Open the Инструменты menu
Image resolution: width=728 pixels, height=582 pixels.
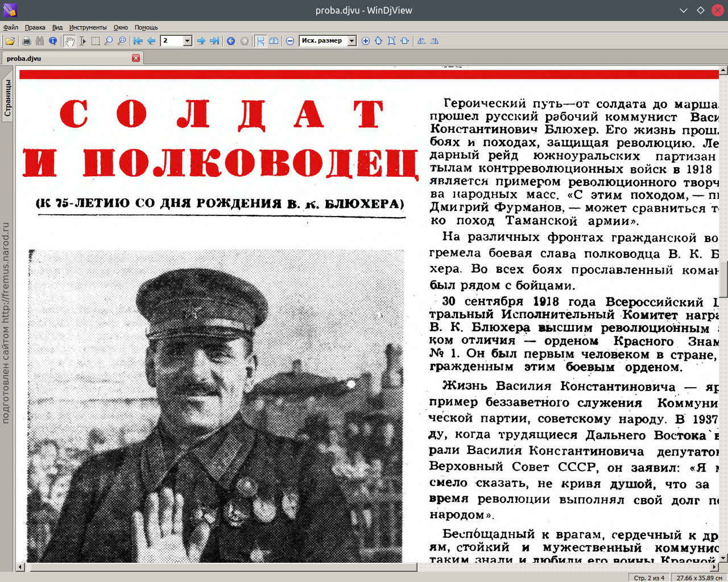(x=88, y=27)
